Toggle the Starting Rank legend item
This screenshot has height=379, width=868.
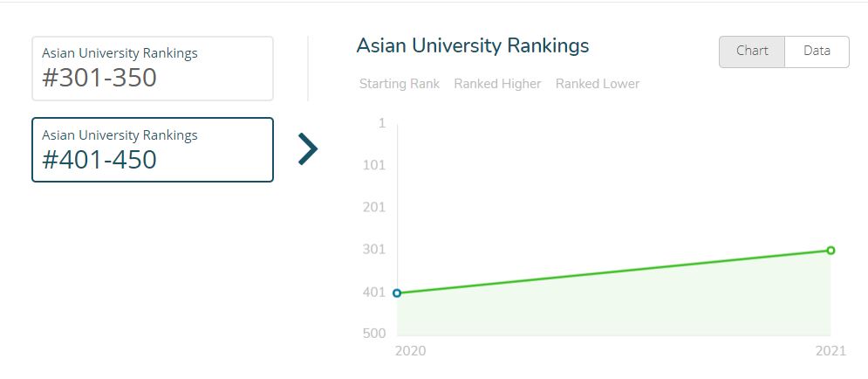(x=400, y=84)
